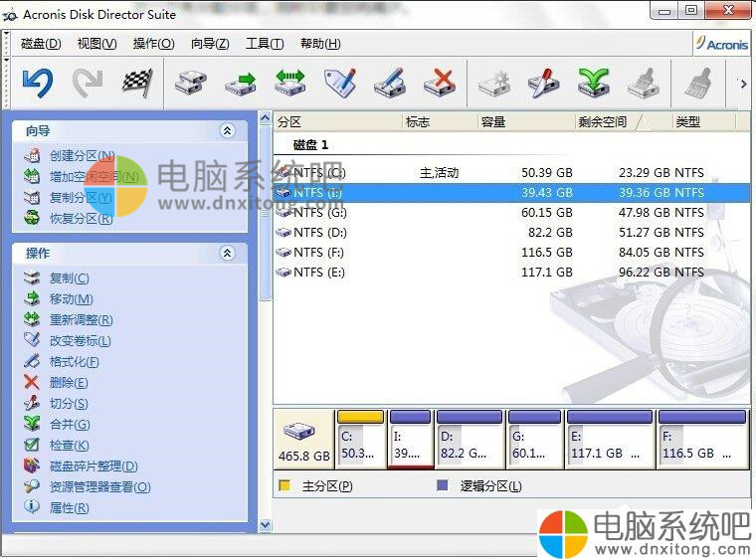Collapse the 操作 panel
This screenshot has height=559, width=756.
(x=227, y=254)
